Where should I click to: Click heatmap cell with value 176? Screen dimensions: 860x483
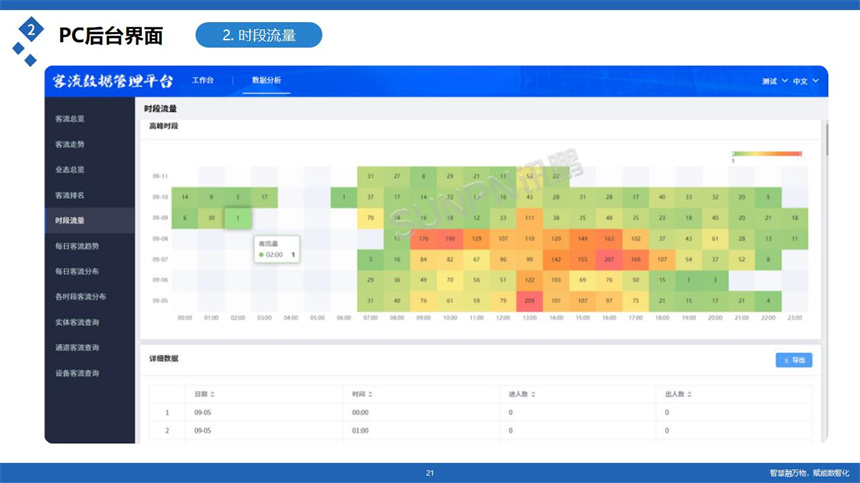423,239
